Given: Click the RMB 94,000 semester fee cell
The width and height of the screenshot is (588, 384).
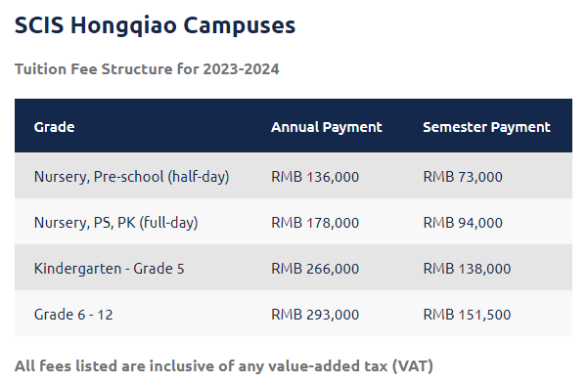Looking at the screenshot, I should [463, 223].
